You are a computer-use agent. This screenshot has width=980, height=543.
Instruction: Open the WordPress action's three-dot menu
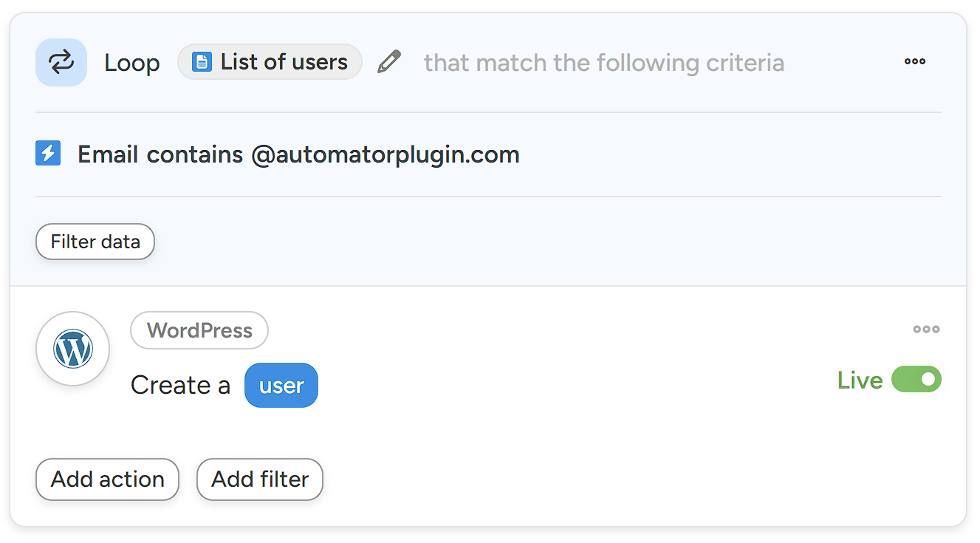click(925, 329)
